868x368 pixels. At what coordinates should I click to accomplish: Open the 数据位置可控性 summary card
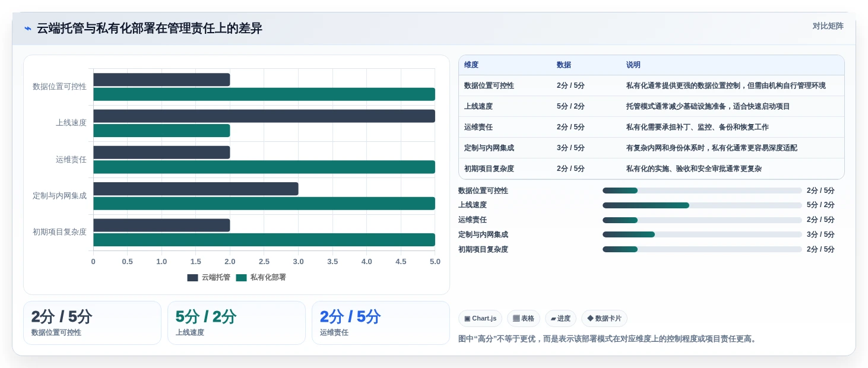click(92, 323)
